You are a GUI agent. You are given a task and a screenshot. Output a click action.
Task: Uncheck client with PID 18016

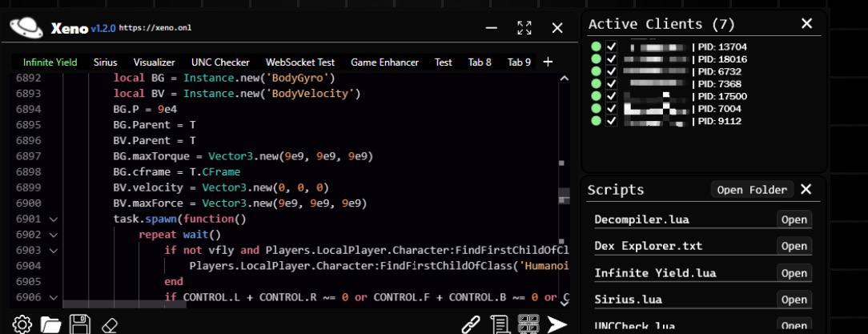(x=611, y=58)
